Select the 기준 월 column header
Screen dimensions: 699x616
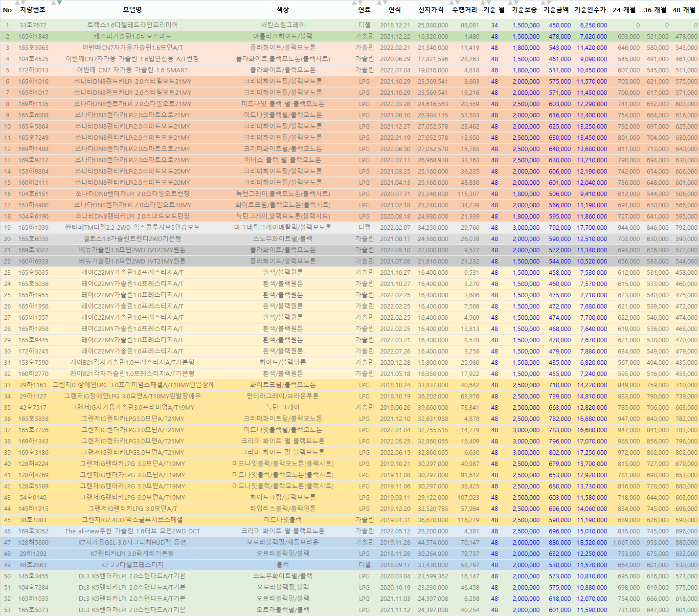point(494,10)
